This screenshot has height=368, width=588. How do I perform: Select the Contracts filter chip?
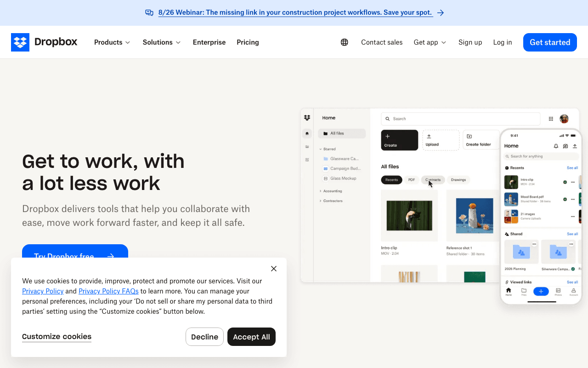point(433,180)
